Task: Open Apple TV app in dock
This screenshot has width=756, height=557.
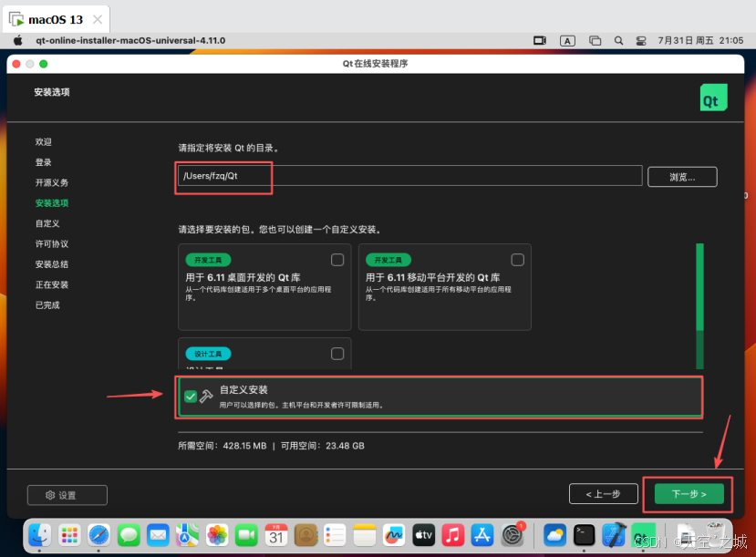Action: (424, 535)
